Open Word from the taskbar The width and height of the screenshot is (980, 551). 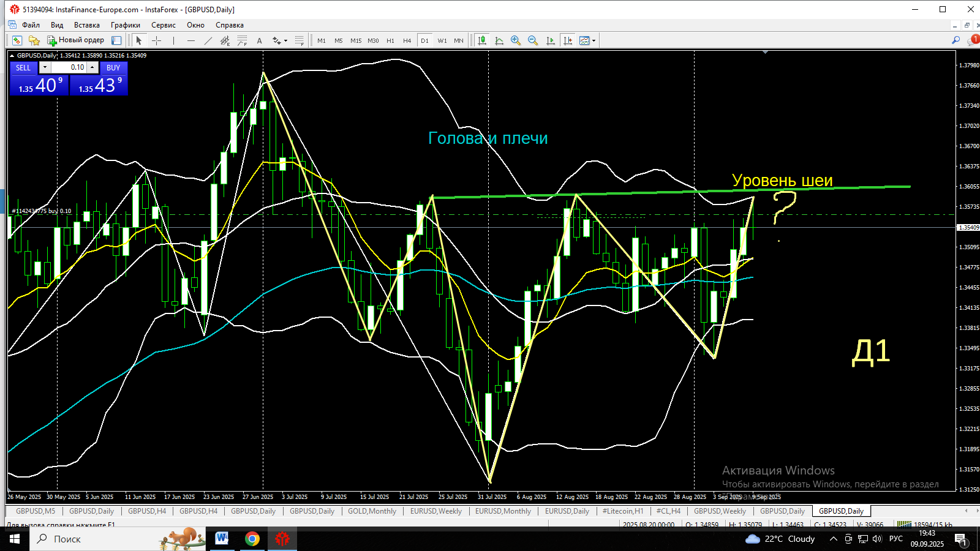[x=222, y=539]
